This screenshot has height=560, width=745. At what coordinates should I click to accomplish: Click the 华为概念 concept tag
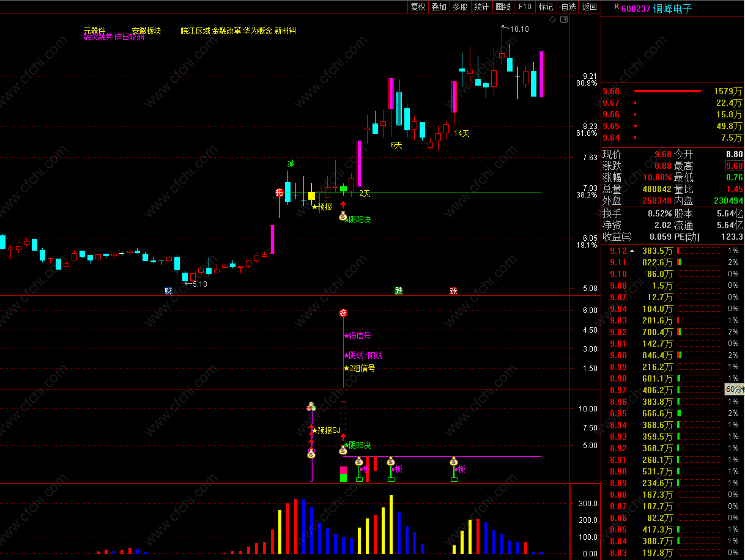click(258, 31)
